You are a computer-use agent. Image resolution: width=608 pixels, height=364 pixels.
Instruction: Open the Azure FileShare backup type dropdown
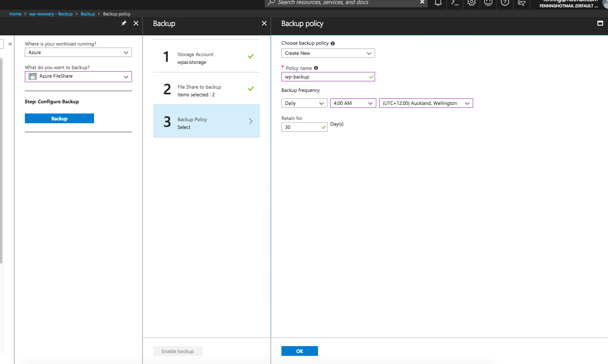78,76
